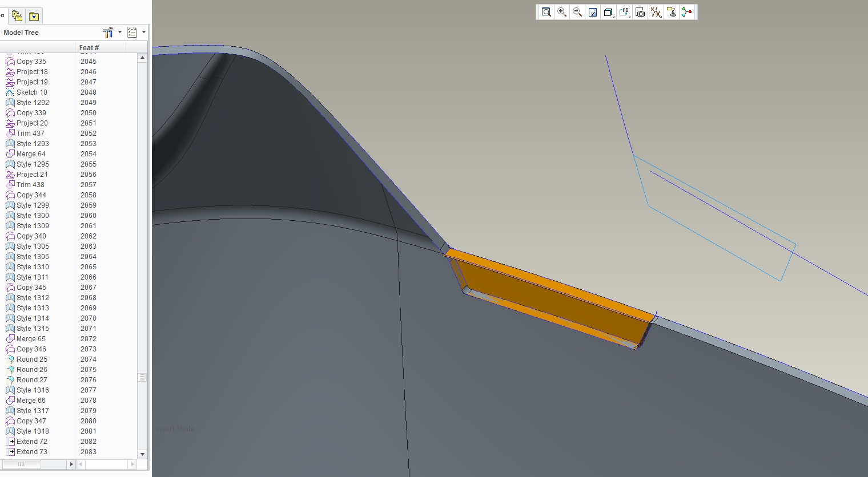The image size is (868, 477).
Task: Click the model tree scroll down arrow
Action: tap(142, 454)
